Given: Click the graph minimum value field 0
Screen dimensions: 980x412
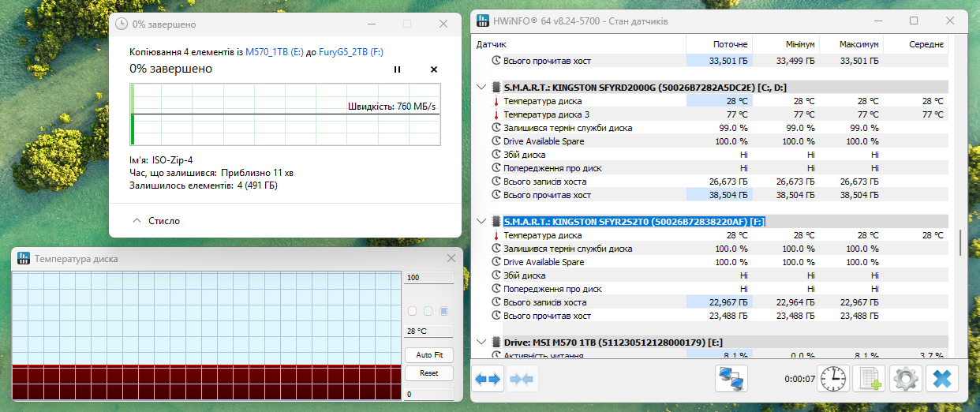Looking at the screenshot, I should 429,394.
